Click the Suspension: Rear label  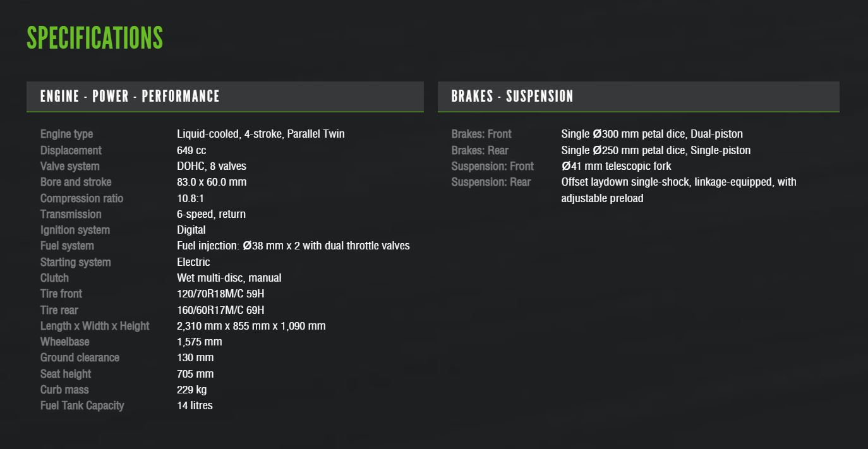pyautogui.click(x=491, y=182)
